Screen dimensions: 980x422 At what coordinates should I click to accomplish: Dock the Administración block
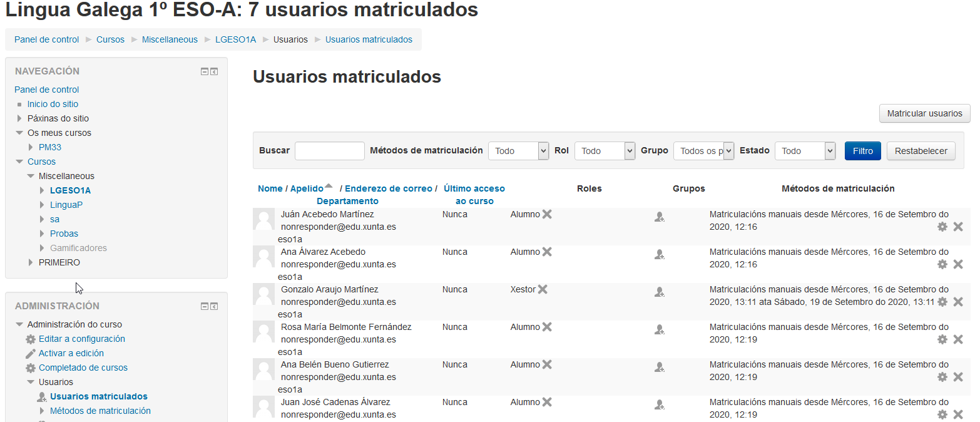pos(214,306)
